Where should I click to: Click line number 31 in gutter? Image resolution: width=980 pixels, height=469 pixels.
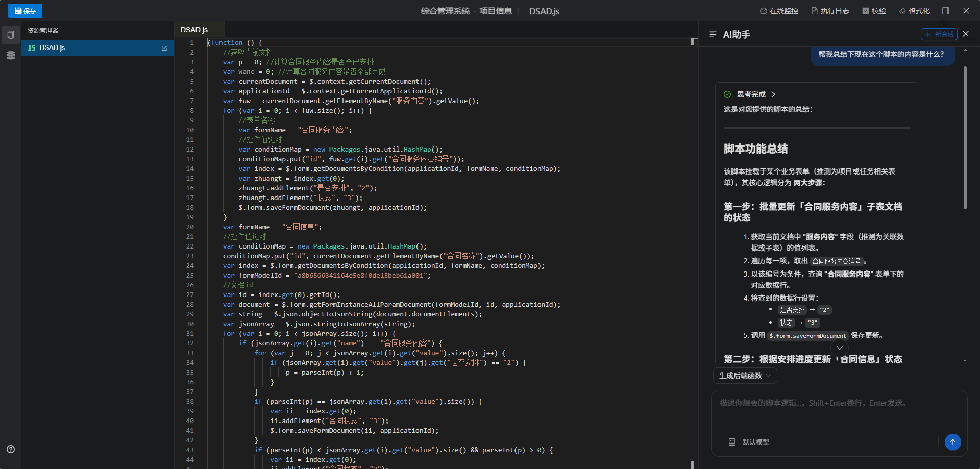(x=190, y=334)
